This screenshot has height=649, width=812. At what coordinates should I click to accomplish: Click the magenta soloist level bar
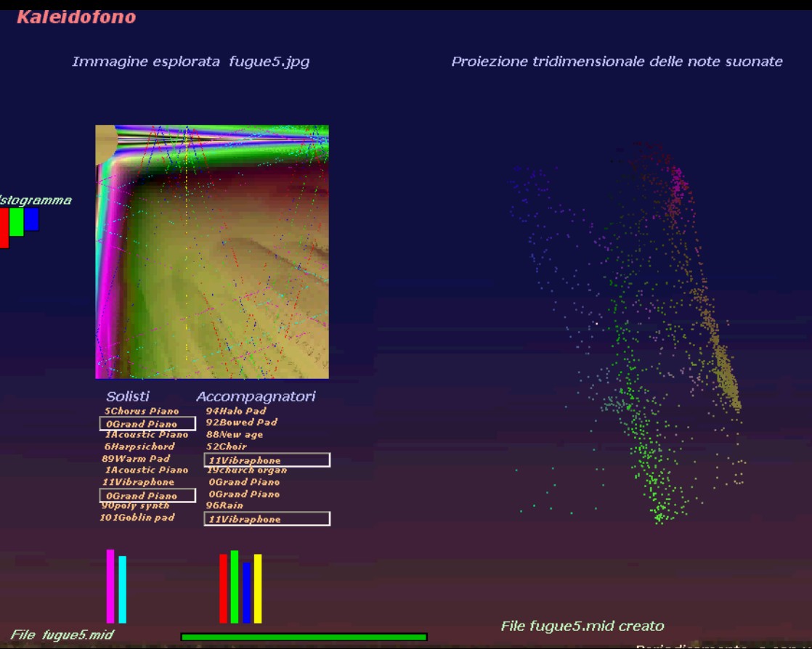110,587
